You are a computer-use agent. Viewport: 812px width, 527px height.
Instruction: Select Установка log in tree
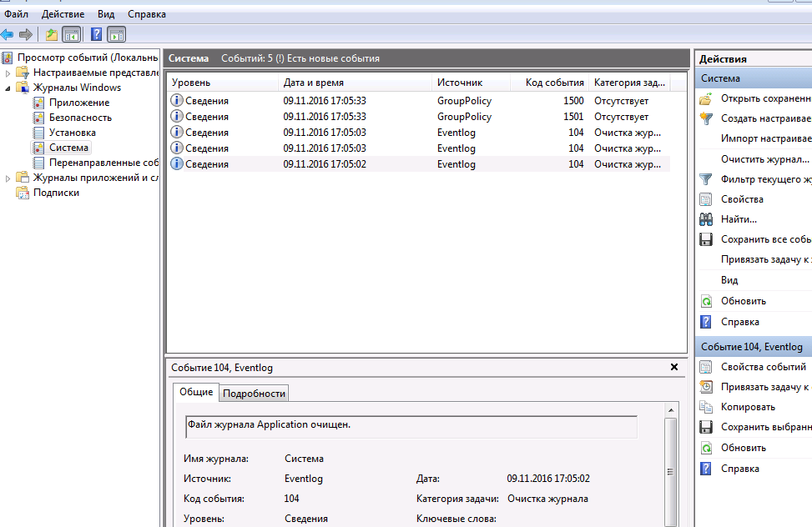[73, 133]
